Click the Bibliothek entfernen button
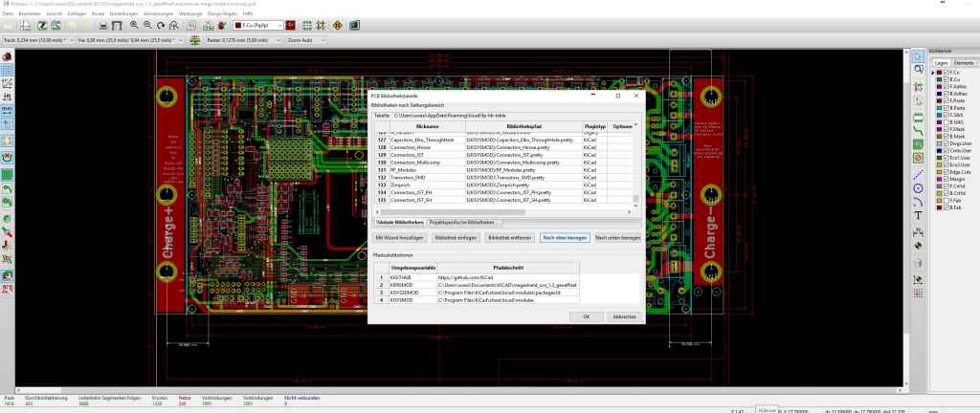 click(510, 238)
